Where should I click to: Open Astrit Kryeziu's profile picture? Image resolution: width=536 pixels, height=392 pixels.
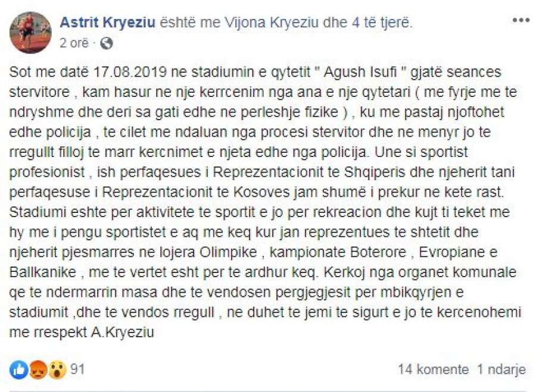(x=30, y=33)
